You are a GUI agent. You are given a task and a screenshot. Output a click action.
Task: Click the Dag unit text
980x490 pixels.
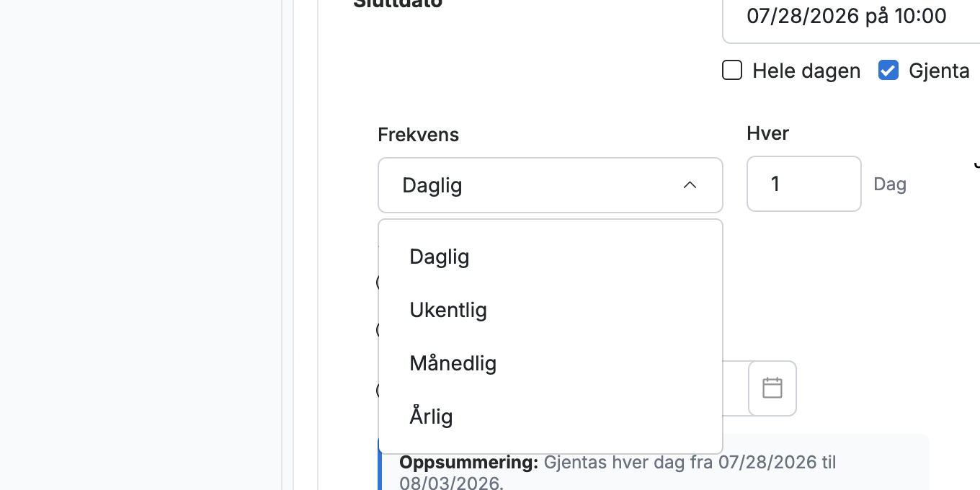click(x=890, y=184)
